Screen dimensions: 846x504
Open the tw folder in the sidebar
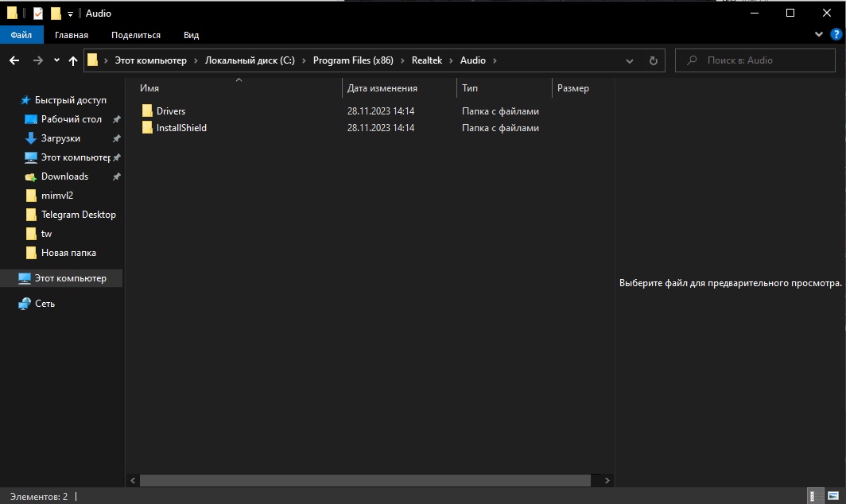pyautogui.click(x=46, y=234)
